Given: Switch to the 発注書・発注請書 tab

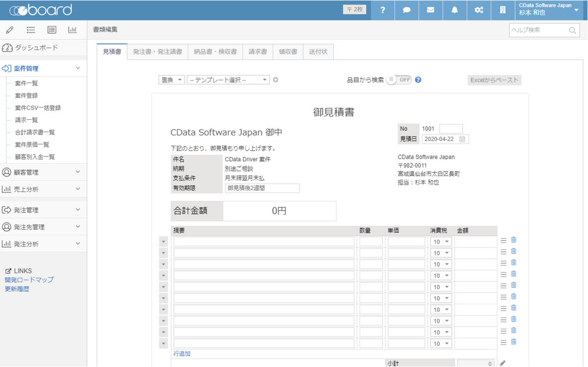Looking at the screenshot, I should tap(158, 51).
